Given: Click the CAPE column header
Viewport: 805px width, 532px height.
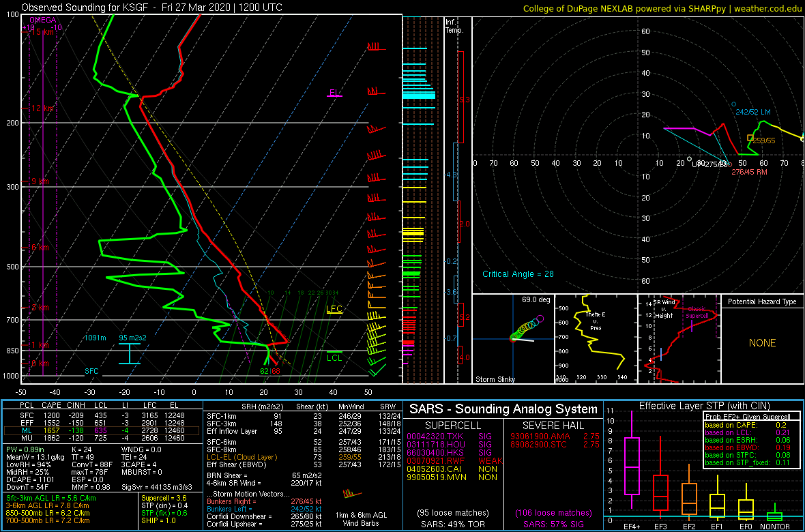Looking at the screenshot, I should tap(50, 405).
